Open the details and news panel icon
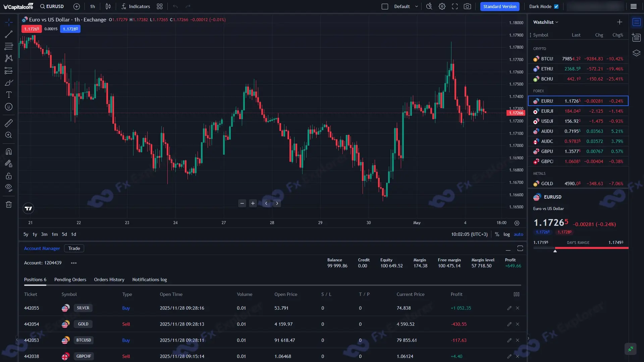 pos(636,38)
